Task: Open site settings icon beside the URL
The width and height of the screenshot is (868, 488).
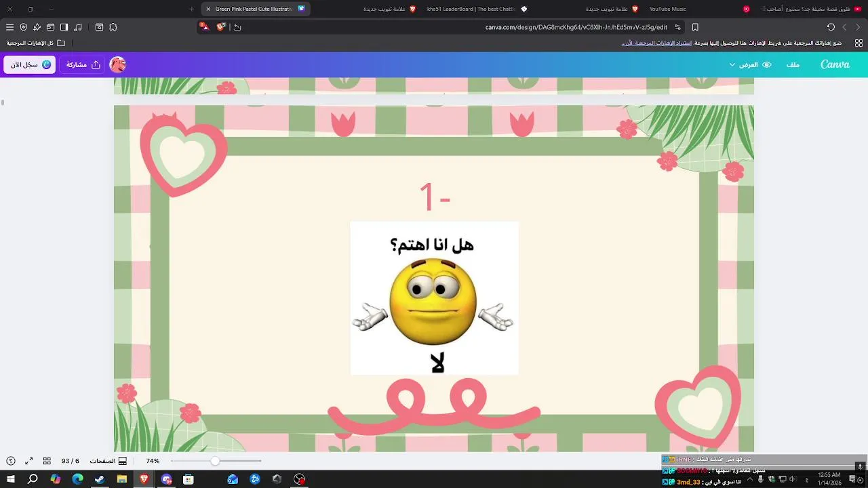Action: (x=677, y=27)
